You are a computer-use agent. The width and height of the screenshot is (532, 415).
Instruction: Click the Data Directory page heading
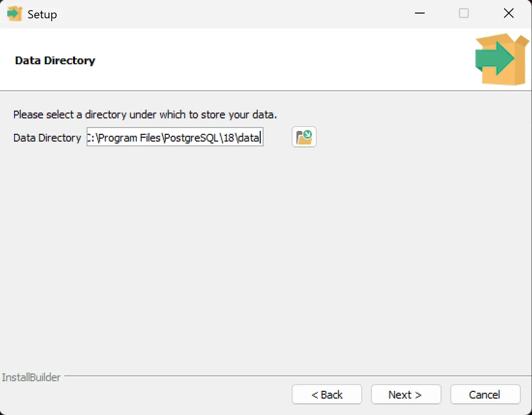(55, 60)
